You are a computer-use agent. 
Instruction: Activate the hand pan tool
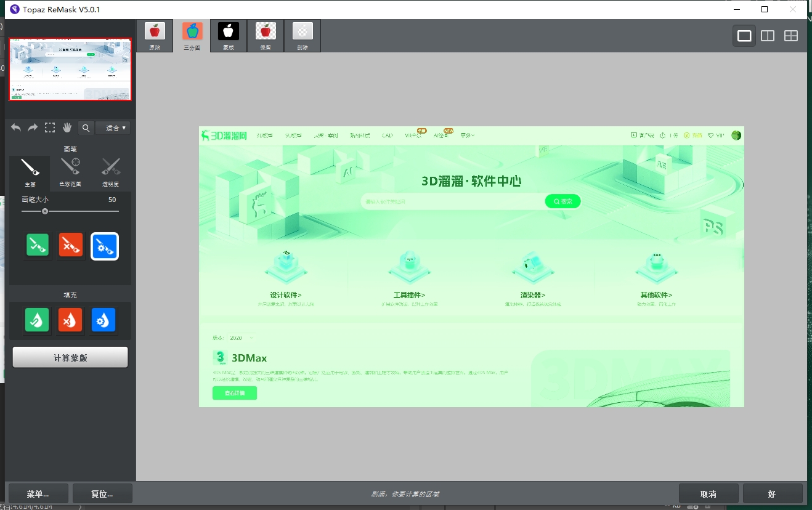coord(67,127)
